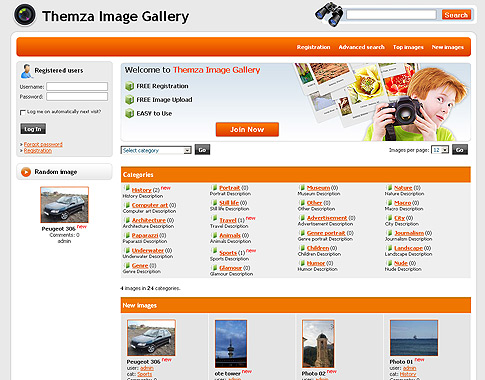Follow the Forgot password link
The width and height of the screenshot is (485, 380).
click(43, 144)
